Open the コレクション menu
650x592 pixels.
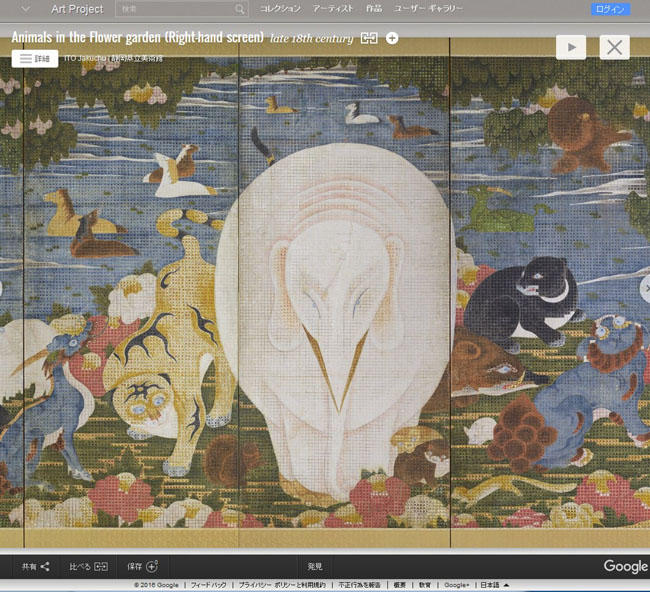click(280, 9)
